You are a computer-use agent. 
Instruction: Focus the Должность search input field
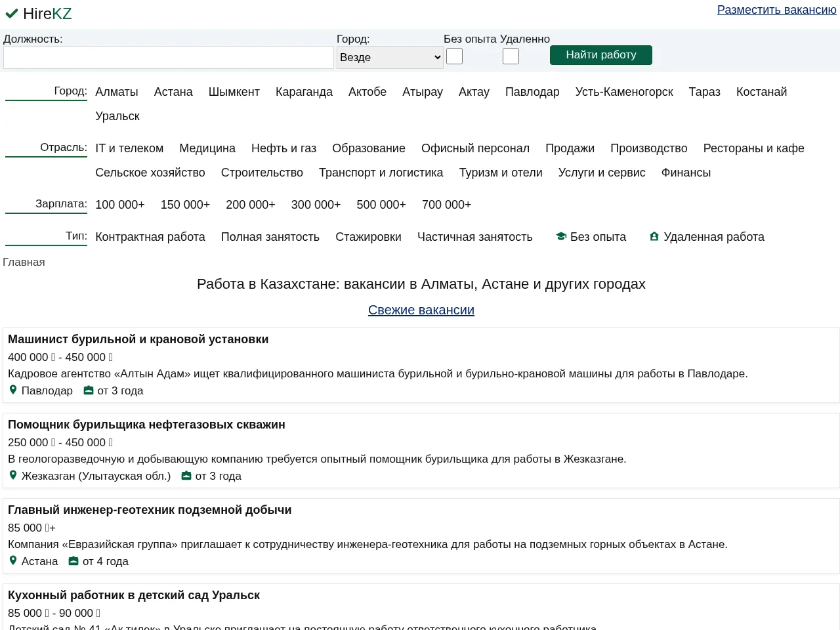pos(169,57)
